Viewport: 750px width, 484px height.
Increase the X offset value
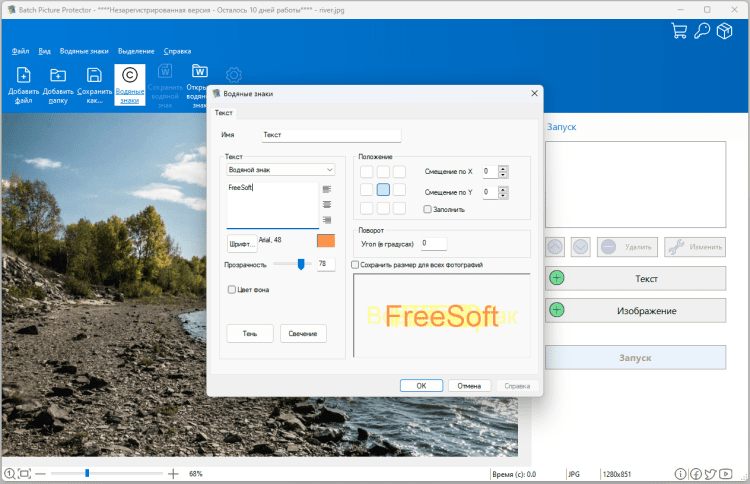click(503, 168)
